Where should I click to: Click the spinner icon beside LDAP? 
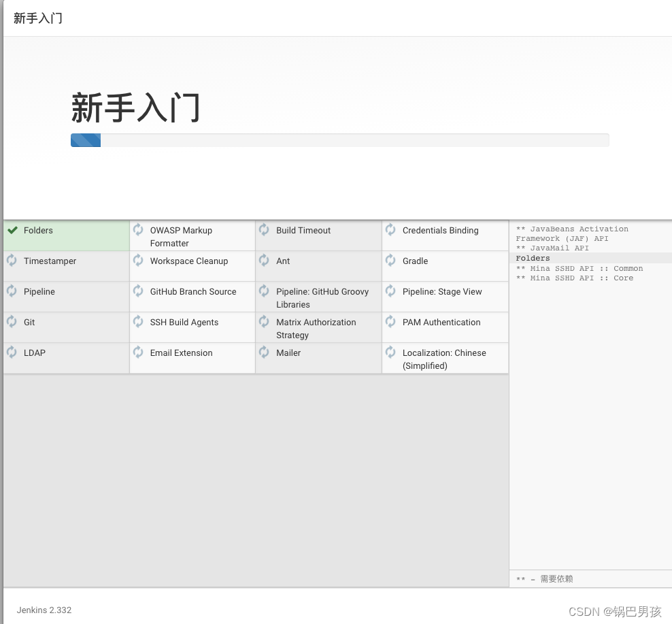[x=12, y=353]
